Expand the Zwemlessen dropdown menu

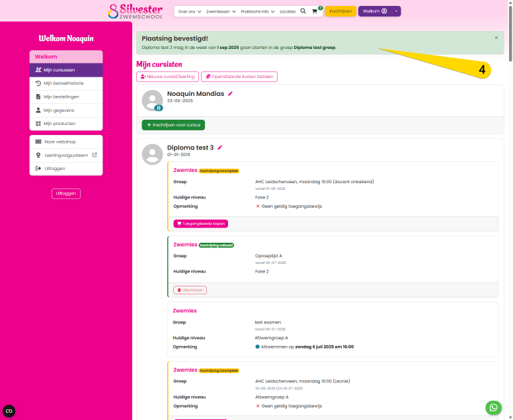pos(221,11)
